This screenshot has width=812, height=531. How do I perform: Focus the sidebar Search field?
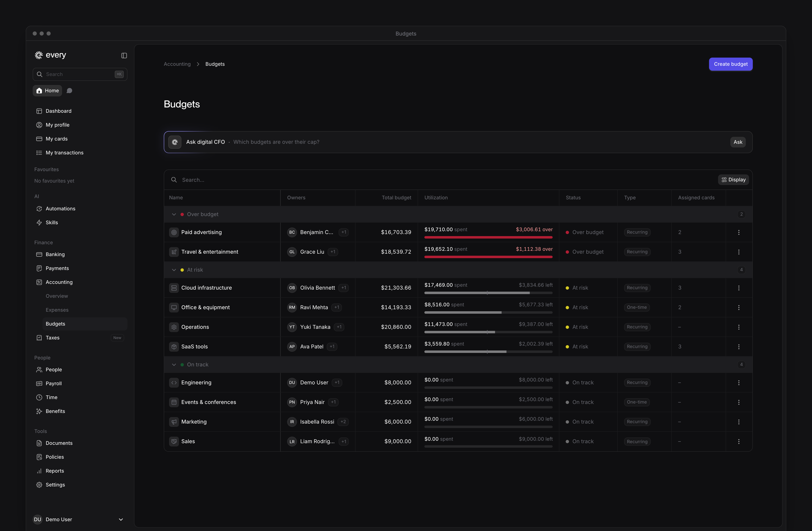point(80,74)
